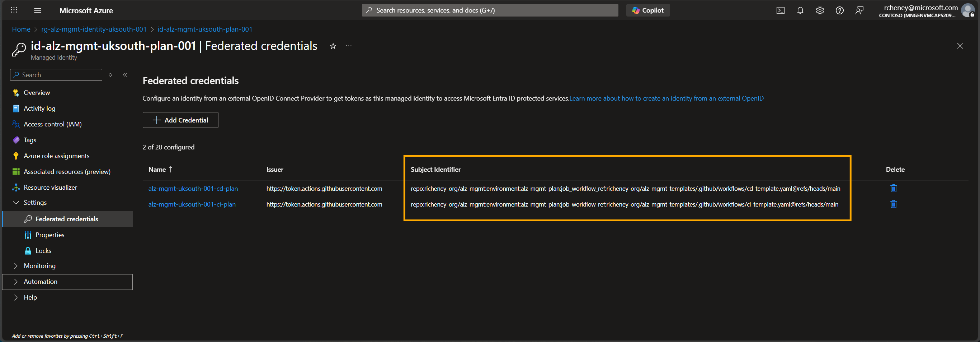Click the Add Credential button
Image resolution: width=980 pixels, height=342 pixels.
180,120
